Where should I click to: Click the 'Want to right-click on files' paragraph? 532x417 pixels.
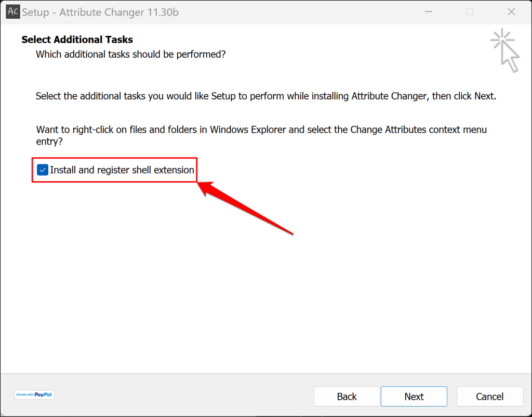pyautogui.click(x=261, y=135)
